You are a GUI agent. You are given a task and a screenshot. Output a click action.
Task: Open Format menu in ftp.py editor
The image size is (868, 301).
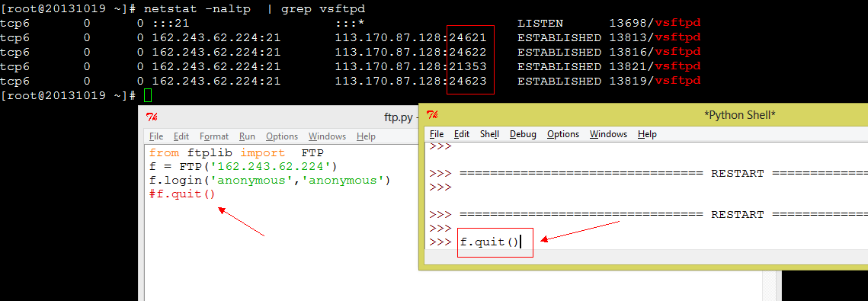213,136
